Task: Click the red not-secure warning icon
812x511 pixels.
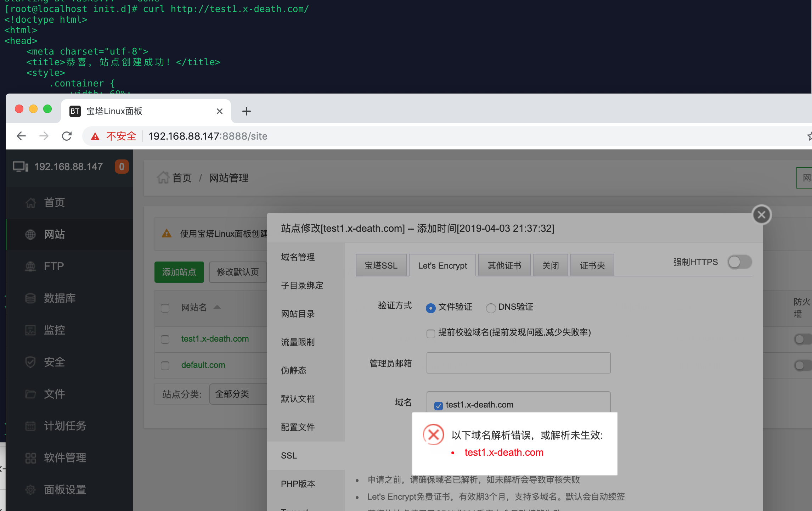Action: pyautogui.click(x=95, y=136)
